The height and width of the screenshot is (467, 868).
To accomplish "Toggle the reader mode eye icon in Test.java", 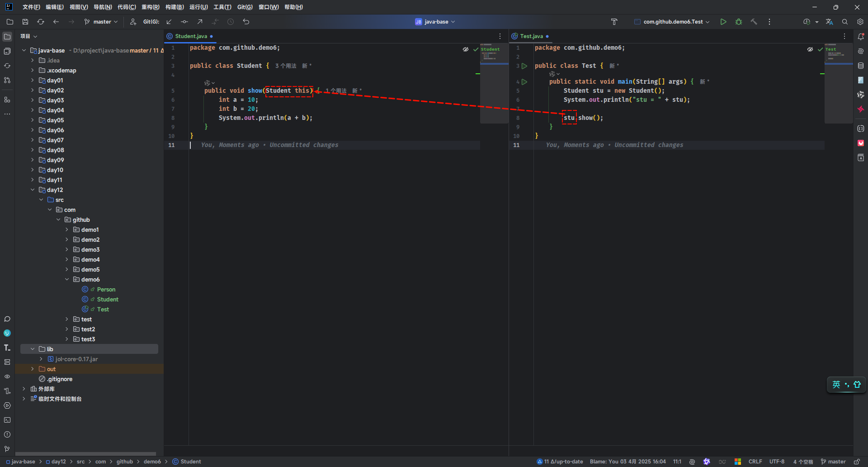I will point(810,49).
